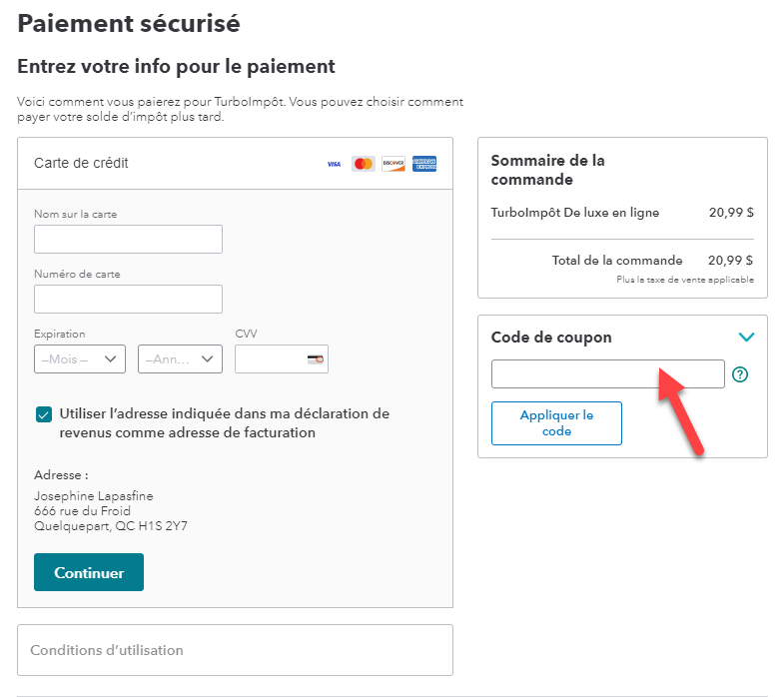Click the Discover card logo
784x697 pixels.
pos(393,164)
